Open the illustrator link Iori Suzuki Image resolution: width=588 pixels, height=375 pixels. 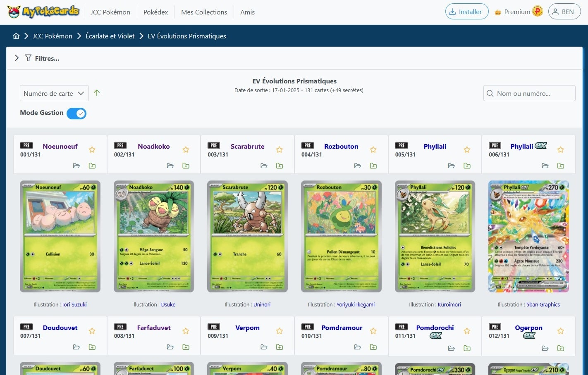[74, 304]
